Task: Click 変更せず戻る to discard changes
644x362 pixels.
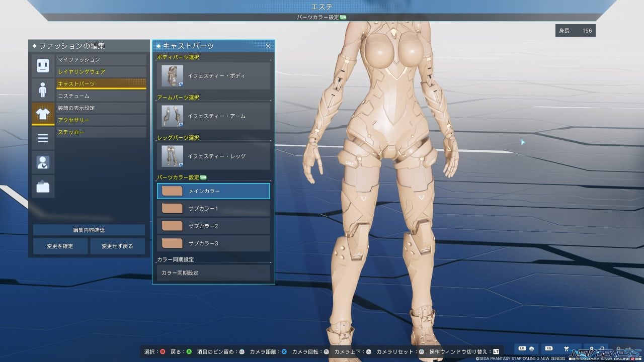Action: (117, 246)
